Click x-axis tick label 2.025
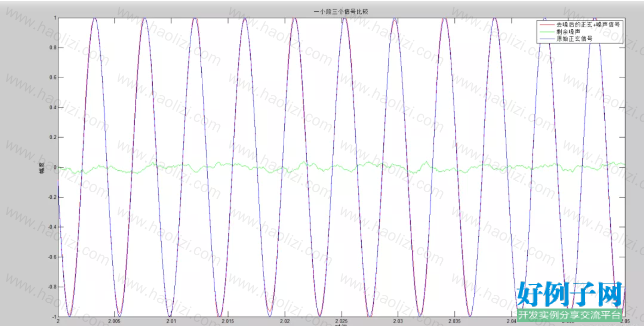 pos(341,321)
